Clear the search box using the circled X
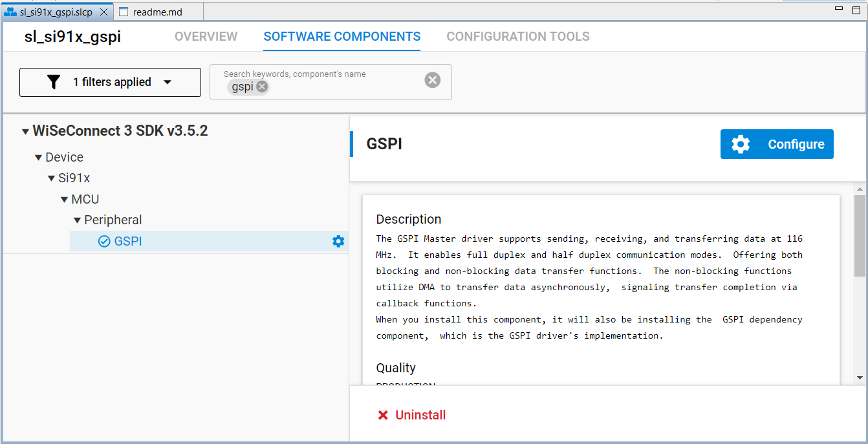 click(x=432, y=79)
